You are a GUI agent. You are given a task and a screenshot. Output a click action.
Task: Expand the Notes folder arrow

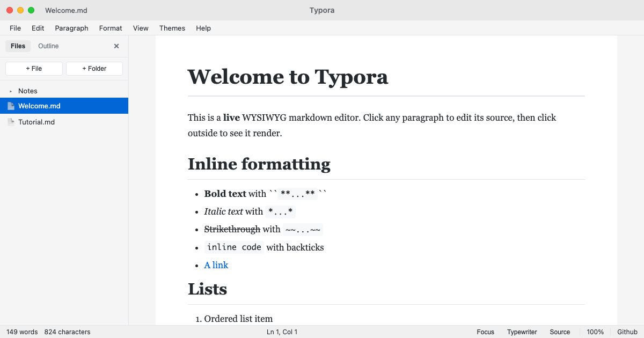11,91
